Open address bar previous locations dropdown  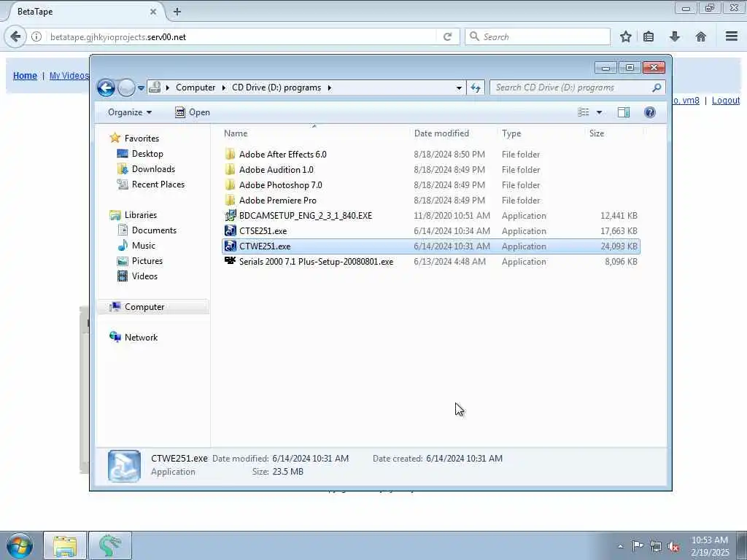tap(459, 87)
